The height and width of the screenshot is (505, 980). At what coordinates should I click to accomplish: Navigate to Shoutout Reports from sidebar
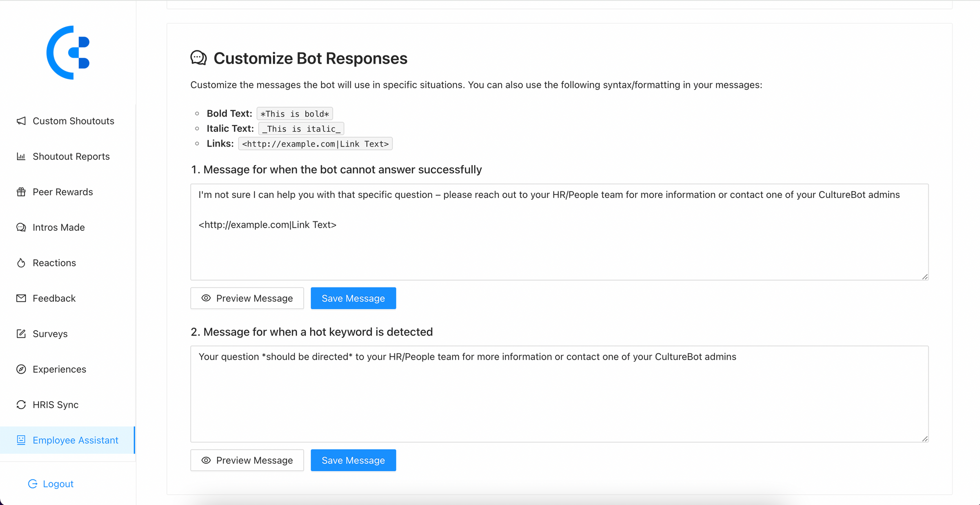click(x=71, y=156)
